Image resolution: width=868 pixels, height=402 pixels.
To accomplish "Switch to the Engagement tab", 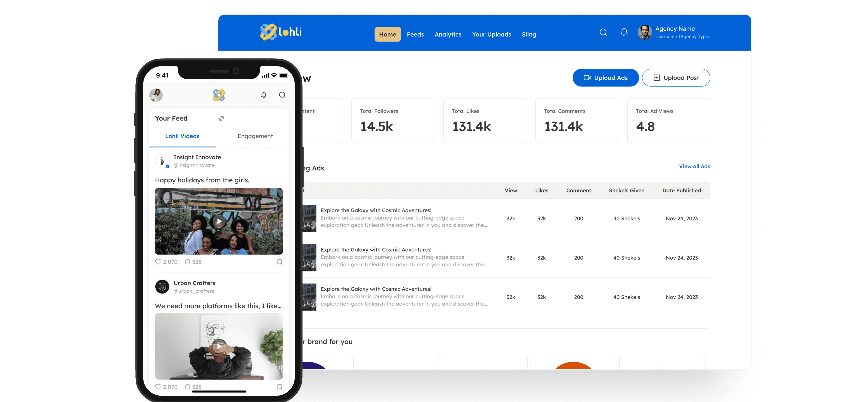I will (x=255, y=136).
